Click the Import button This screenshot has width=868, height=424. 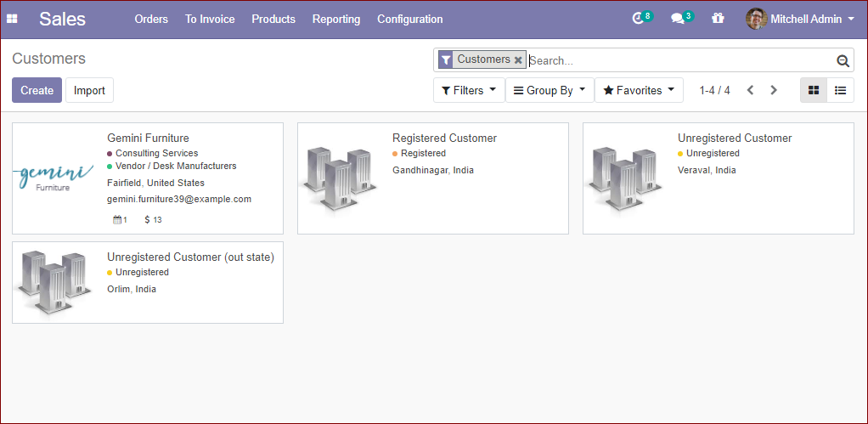pyautogui.click(x=89, y=90)
